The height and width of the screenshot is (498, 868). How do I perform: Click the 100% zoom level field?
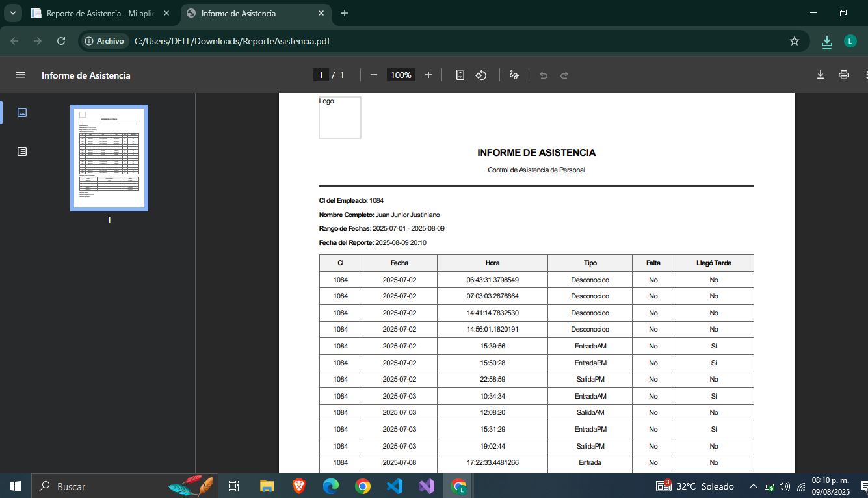401,75
